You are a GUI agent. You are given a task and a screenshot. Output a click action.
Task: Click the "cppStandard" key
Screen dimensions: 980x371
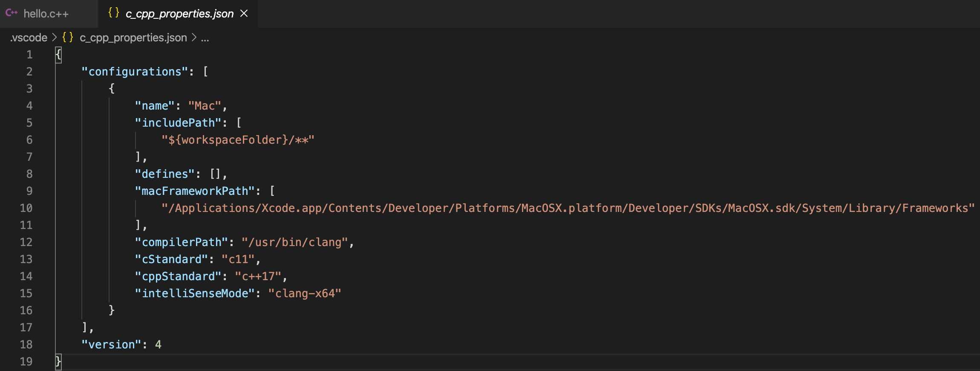178,276
